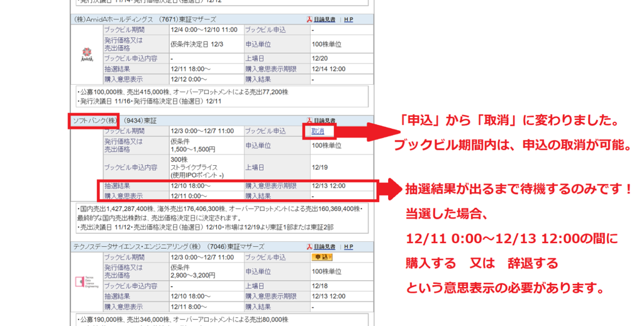This screenshot has width=644, height=326.
Task: Click the Tecnos Data Science Engineering logo
Action: (x=87, y=281)
